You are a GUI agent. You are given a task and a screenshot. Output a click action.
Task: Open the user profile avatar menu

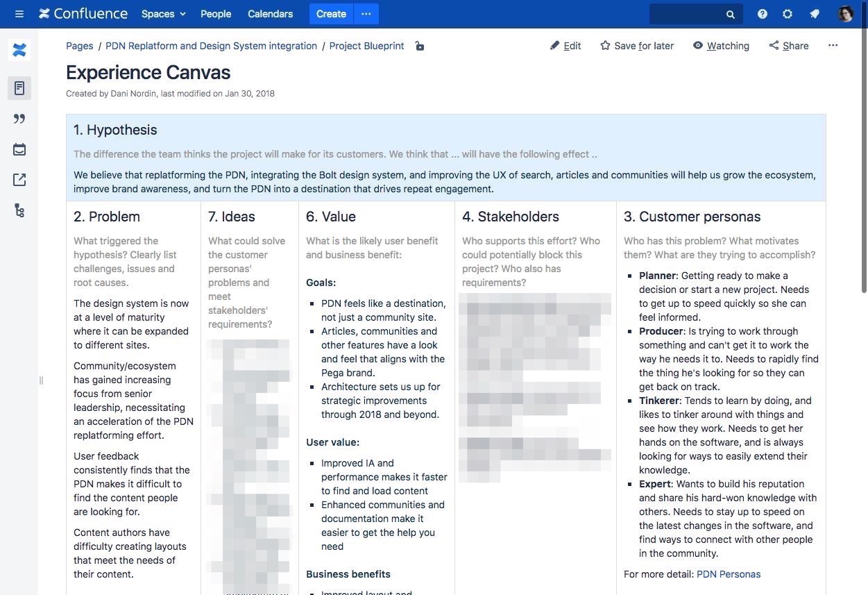tap(845, 14)
